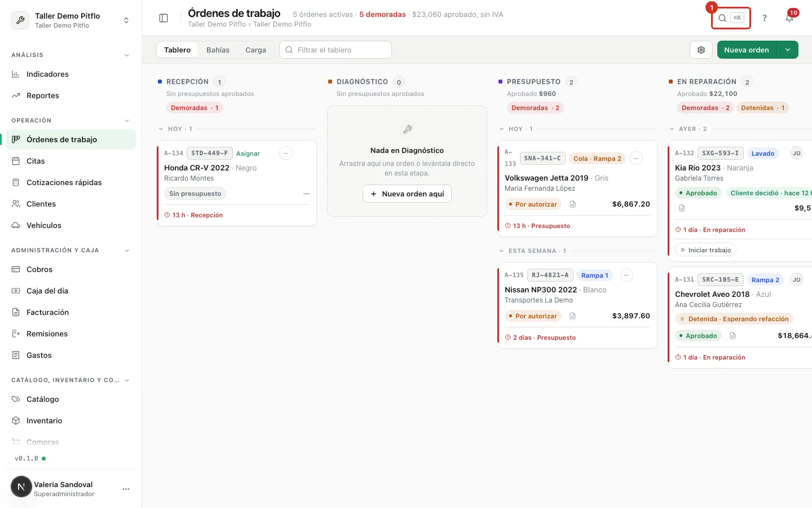
Task: Open the ellipsis menu beside Valeria Sandoval
Action: [x=126, y=489]
